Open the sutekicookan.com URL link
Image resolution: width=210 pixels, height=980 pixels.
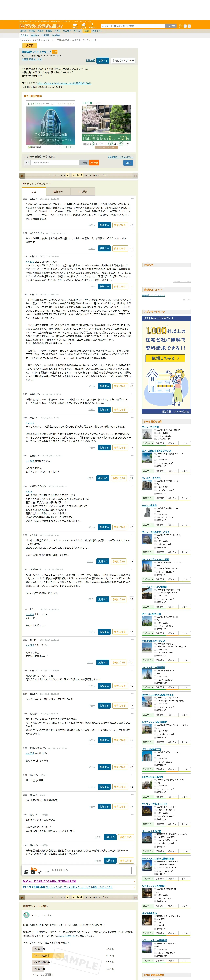[64, 83]
